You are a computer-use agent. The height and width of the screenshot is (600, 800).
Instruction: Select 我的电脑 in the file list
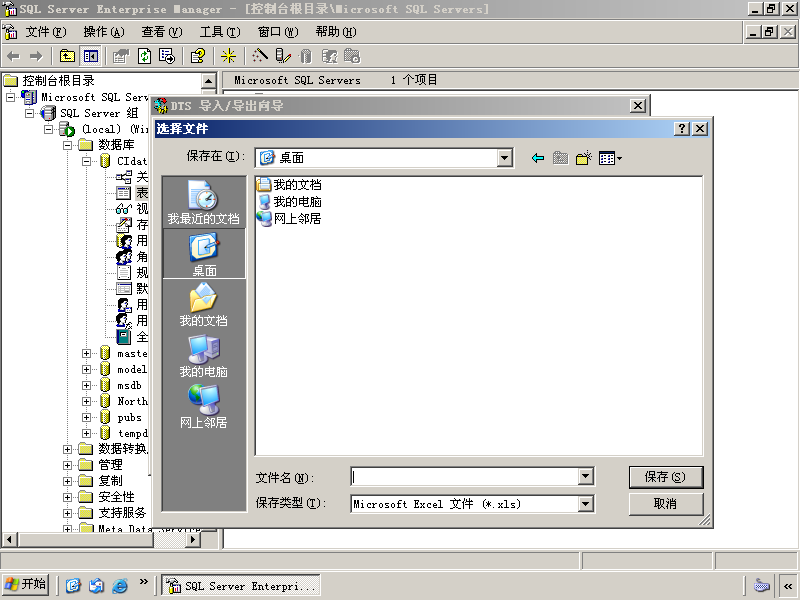pos(289,202)
